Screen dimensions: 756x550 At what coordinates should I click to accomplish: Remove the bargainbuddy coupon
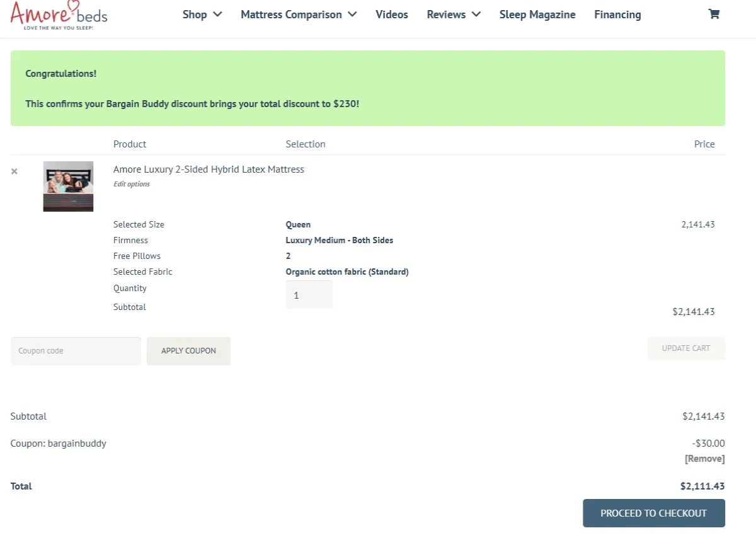point(704,458)
